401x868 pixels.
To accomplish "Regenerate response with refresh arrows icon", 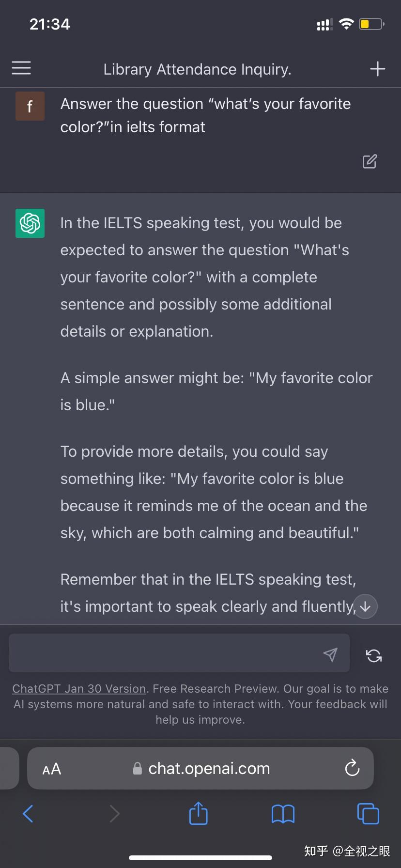I will pos(374,655).
